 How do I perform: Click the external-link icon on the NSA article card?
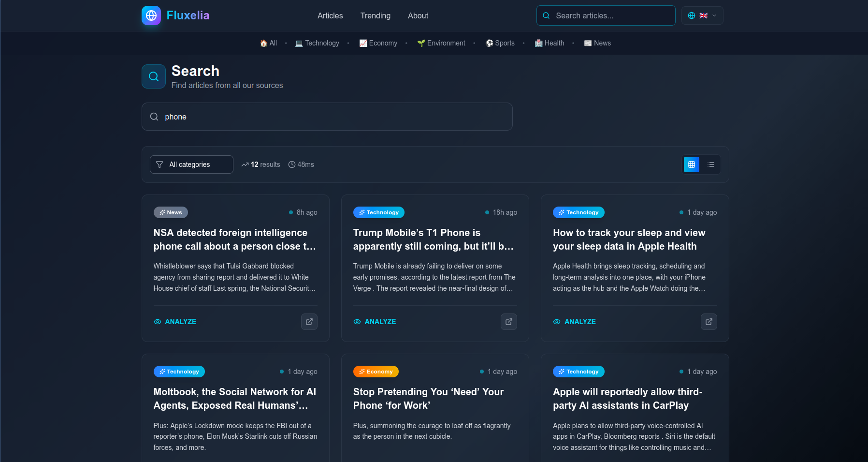click(309, 322)
